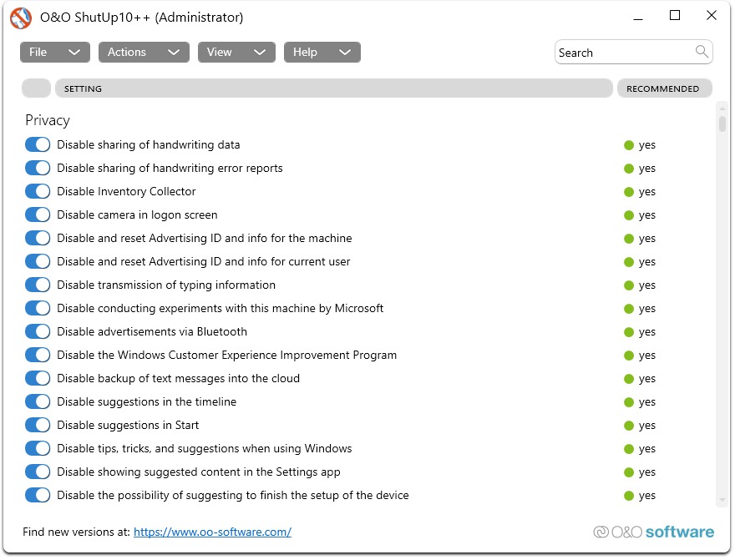
Task: Open the File dropdown menu
Action: click(55, 52)
